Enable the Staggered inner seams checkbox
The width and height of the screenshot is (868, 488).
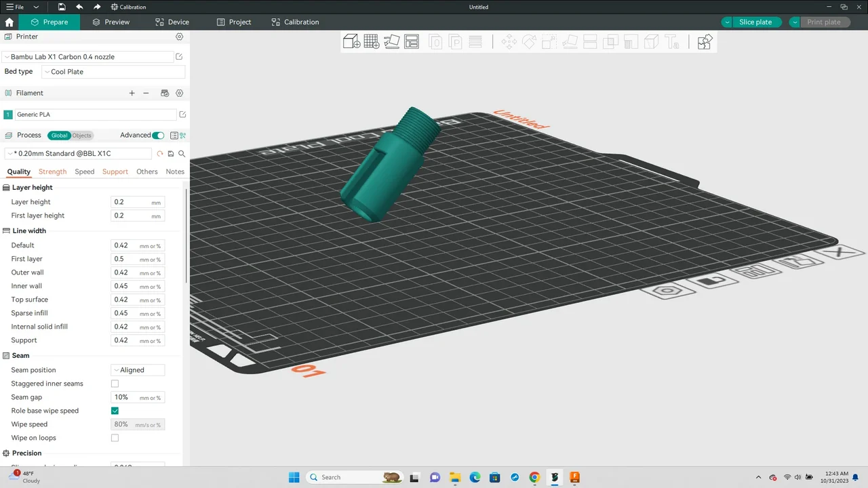pos(115,384)
